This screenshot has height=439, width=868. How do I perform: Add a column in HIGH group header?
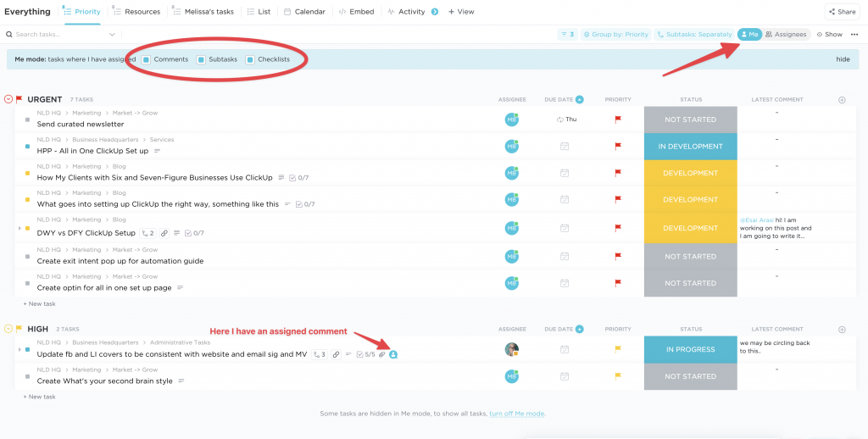[842, 330]
